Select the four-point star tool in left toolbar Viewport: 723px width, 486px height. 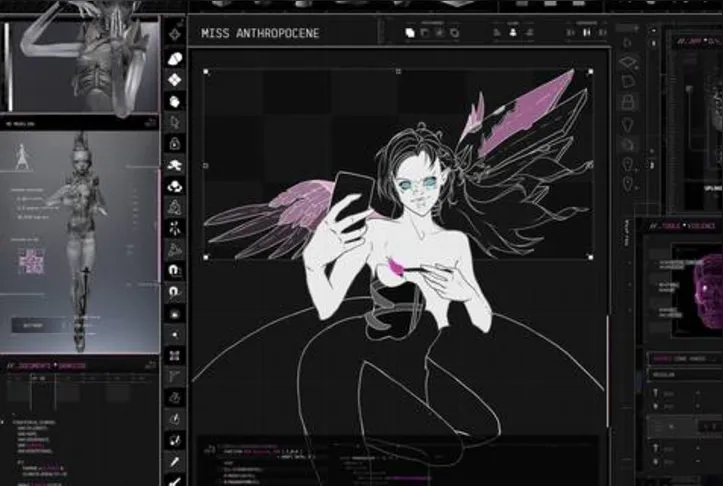coord(175,35)
